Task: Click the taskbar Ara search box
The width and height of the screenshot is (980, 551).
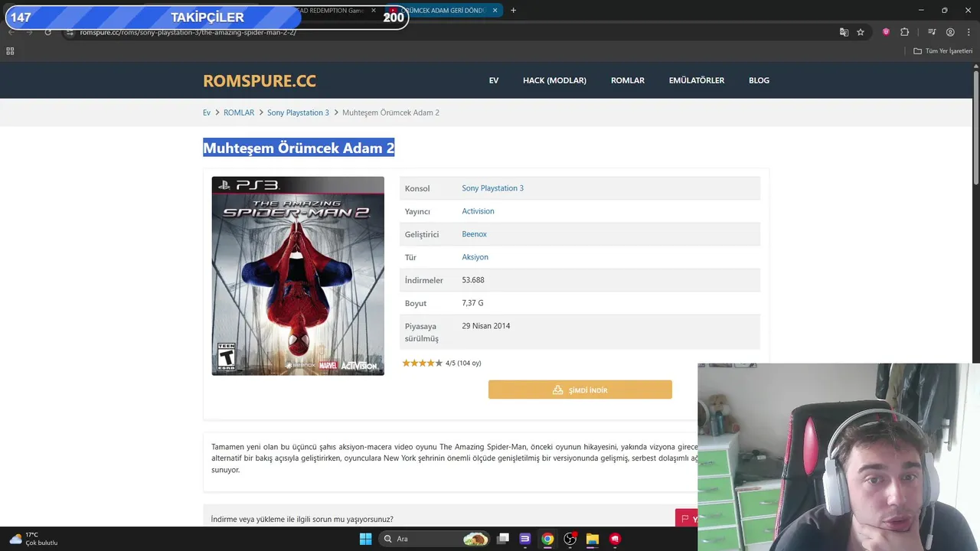Action: 435,539
